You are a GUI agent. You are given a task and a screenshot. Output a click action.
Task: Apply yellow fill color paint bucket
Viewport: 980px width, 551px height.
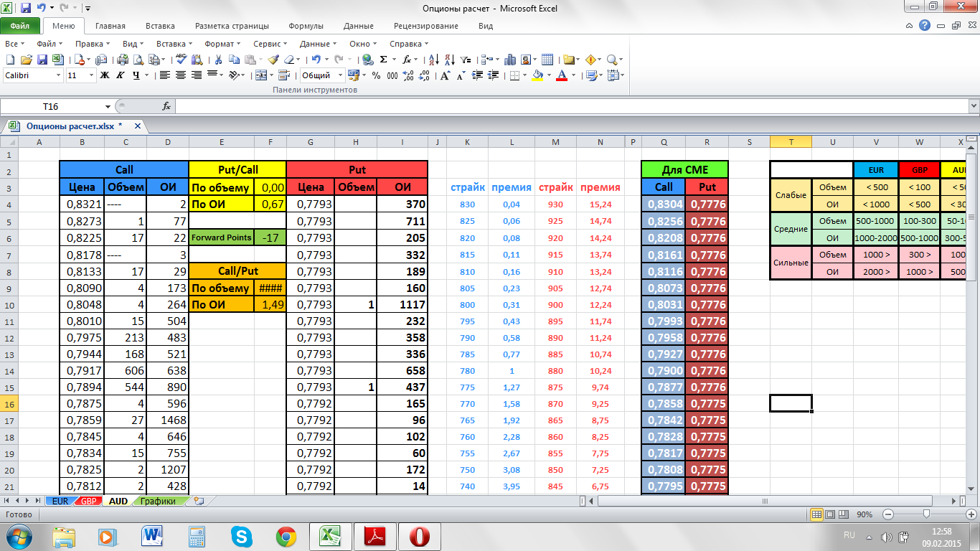click(537, 75)
